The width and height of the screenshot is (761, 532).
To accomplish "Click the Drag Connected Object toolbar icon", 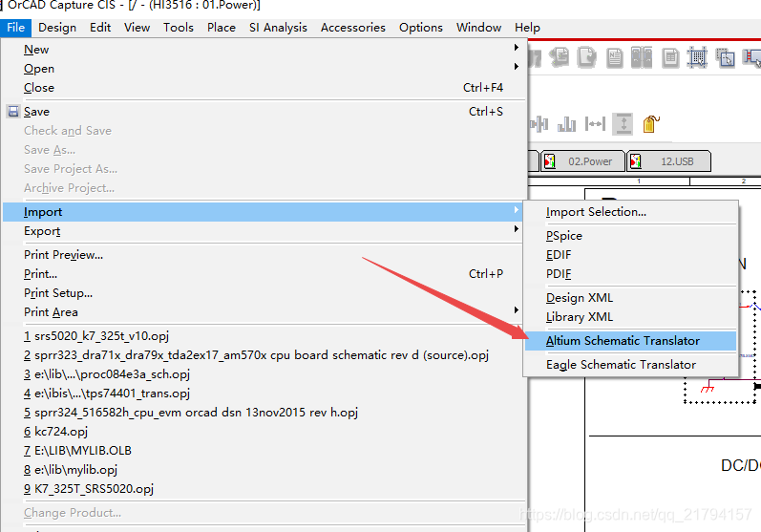I will pyautogui.click(x=752, y=57).
